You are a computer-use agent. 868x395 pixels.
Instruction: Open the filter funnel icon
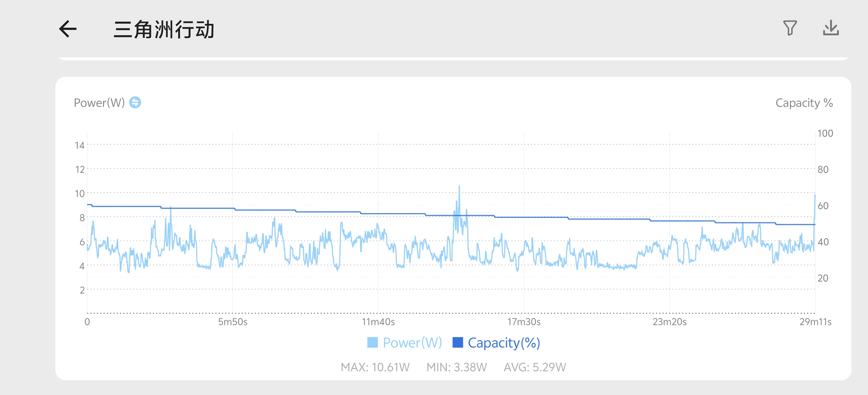click(789, 28)
